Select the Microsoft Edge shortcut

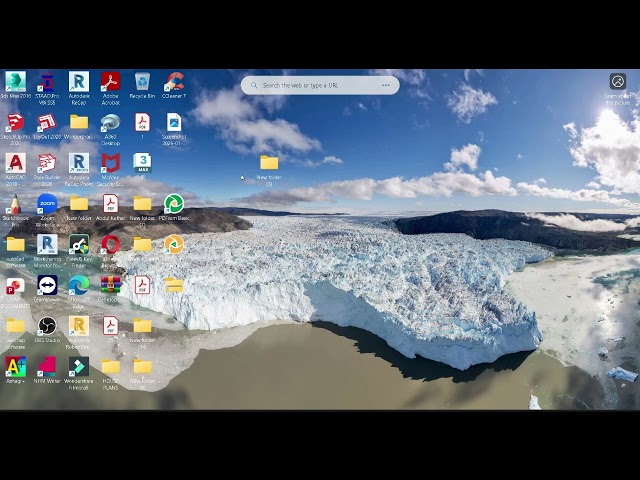tap(79, 284)
